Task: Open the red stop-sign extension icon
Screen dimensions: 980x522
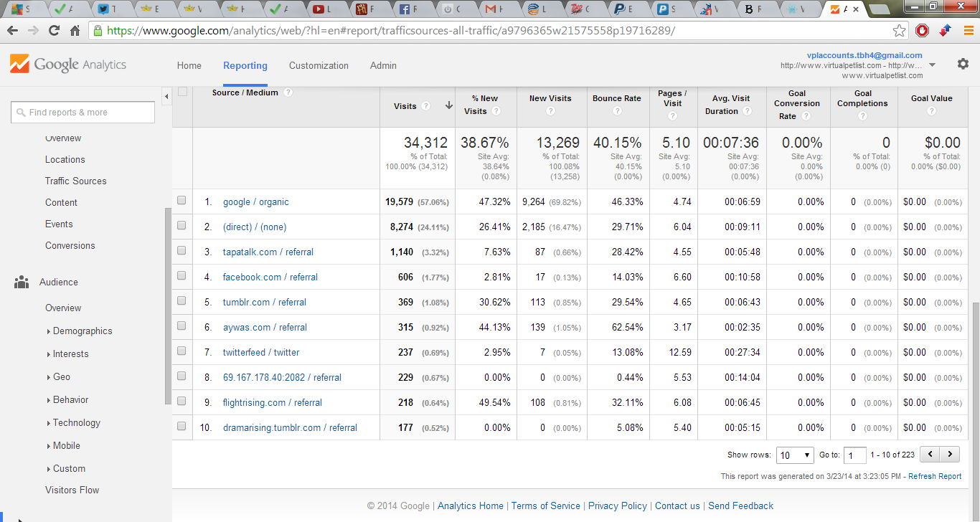Action: tap(923, 31)
